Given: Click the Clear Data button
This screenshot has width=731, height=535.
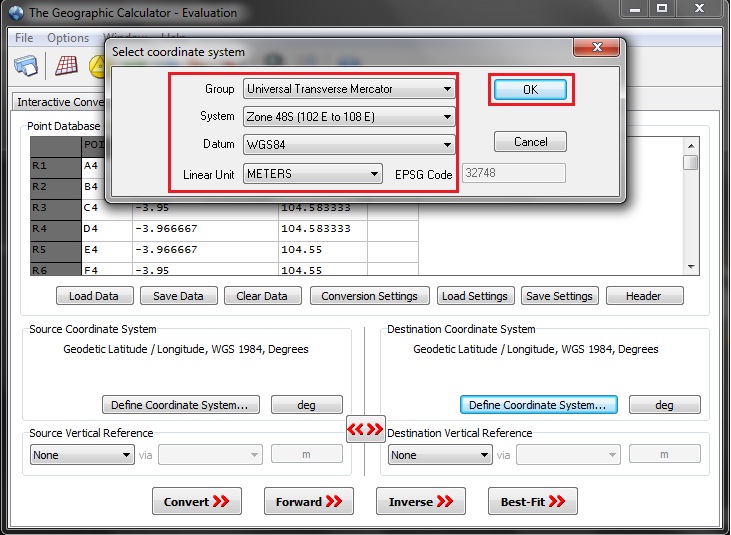Looking at the screenshot, I should click(262, 296).
